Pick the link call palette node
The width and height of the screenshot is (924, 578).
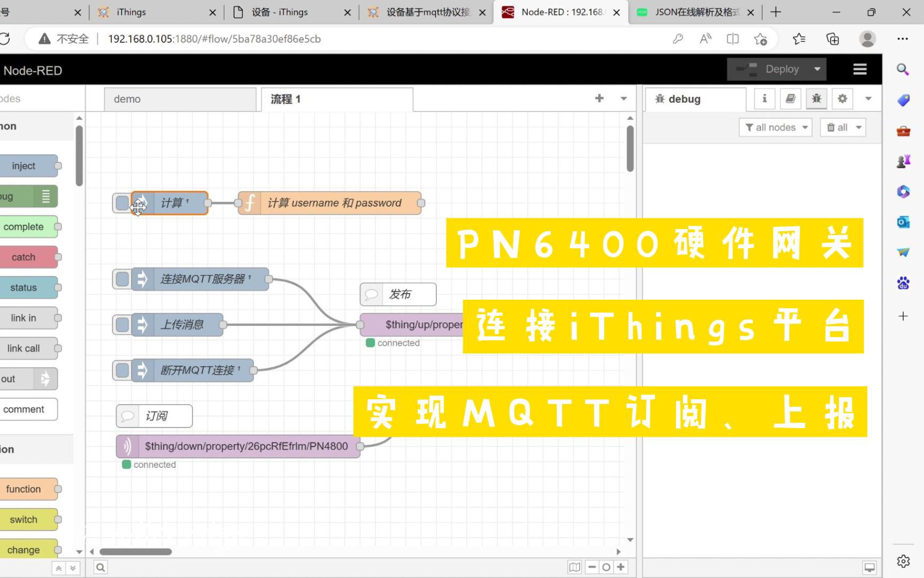tap(28, 348)
